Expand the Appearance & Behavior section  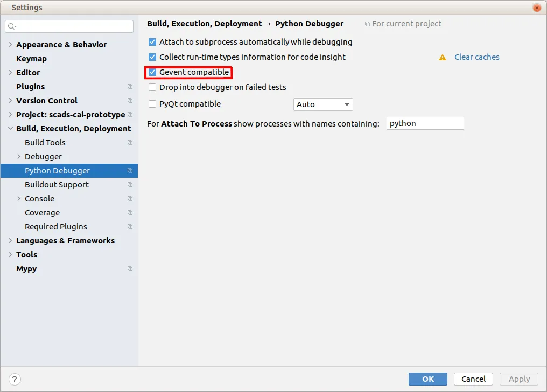pos(10,45)
